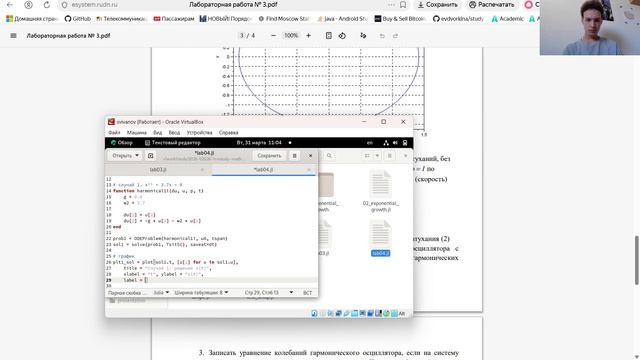Image resolution: width=640 pixels, height=360 pixels.
Task: Click the PDF draw/annotate tool icon
Action: tap(363, 36)
